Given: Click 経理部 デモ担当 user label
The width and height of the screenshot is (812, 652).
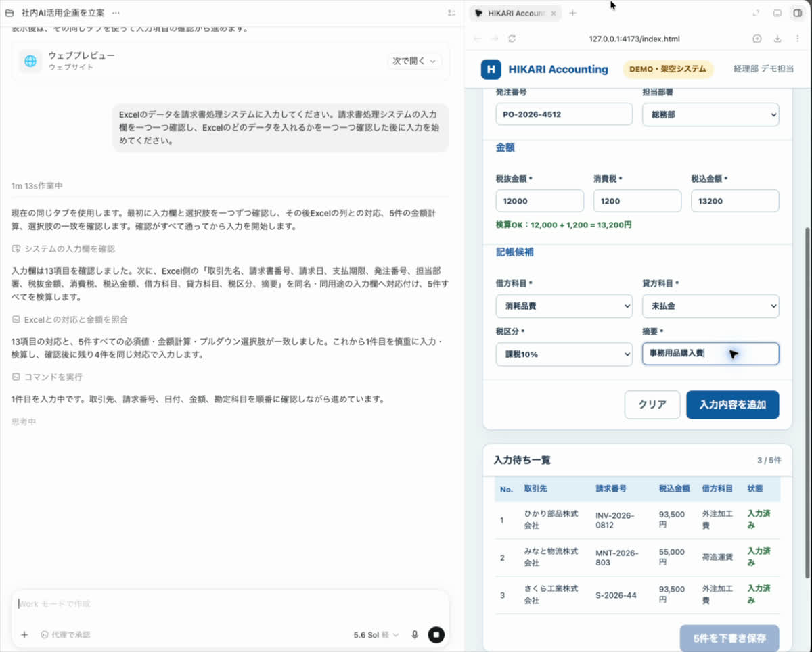Looking at the screenshot, I should pyautogui.click(x=764, y=69).
